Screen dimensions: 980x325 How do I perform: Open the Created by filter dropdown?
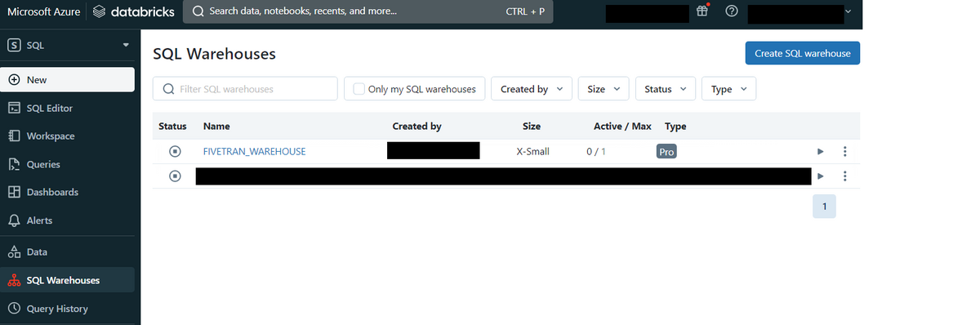coord(532,89)
